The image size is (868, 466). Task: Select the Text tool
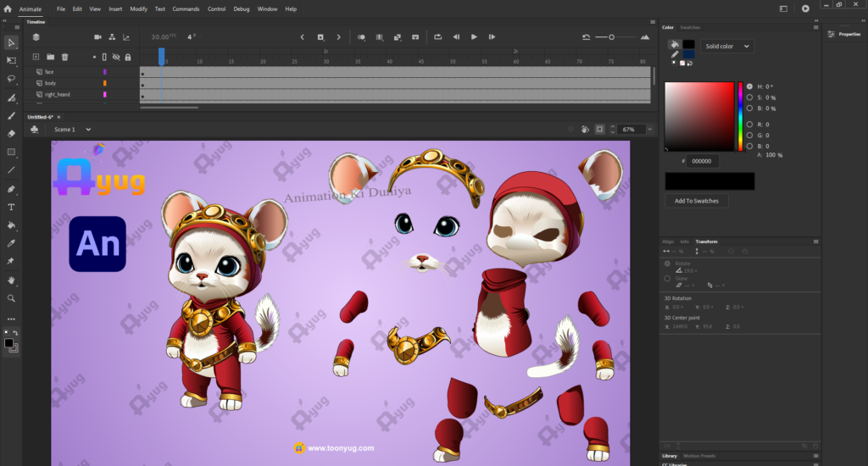[x=11, y=208]
